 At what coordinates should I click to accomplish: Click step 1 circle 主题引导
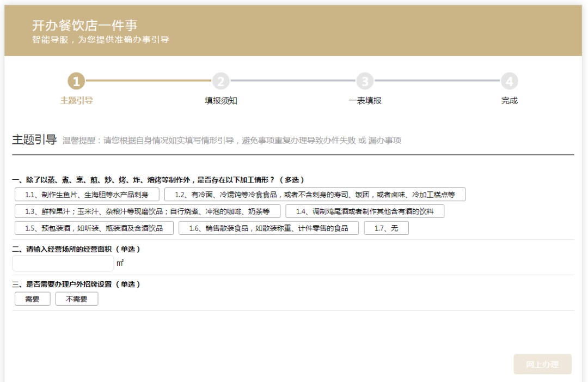pos(76,81)
